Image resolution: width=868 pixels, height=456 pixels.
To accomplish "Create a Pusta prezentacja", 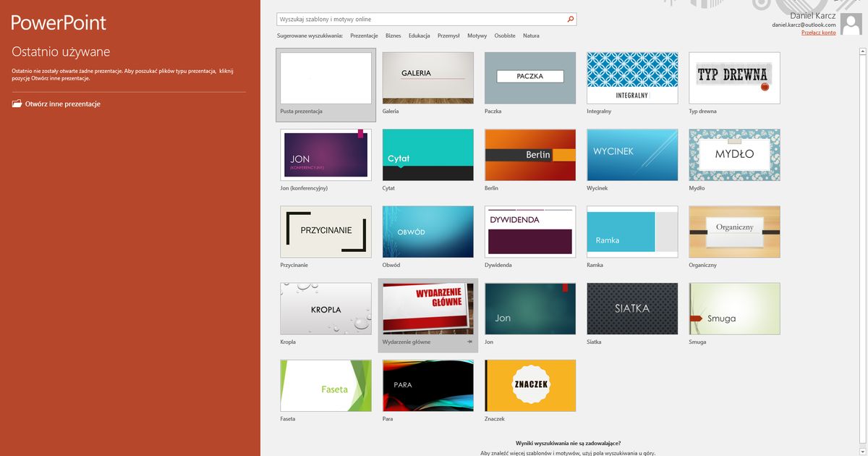I will (x=325, y=77).
